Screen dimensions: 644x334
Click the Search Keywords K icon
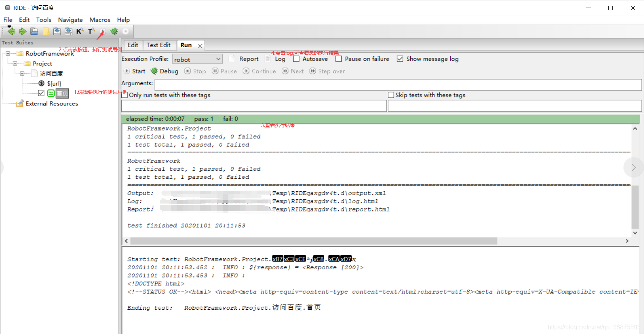click(x=80, y=32)
